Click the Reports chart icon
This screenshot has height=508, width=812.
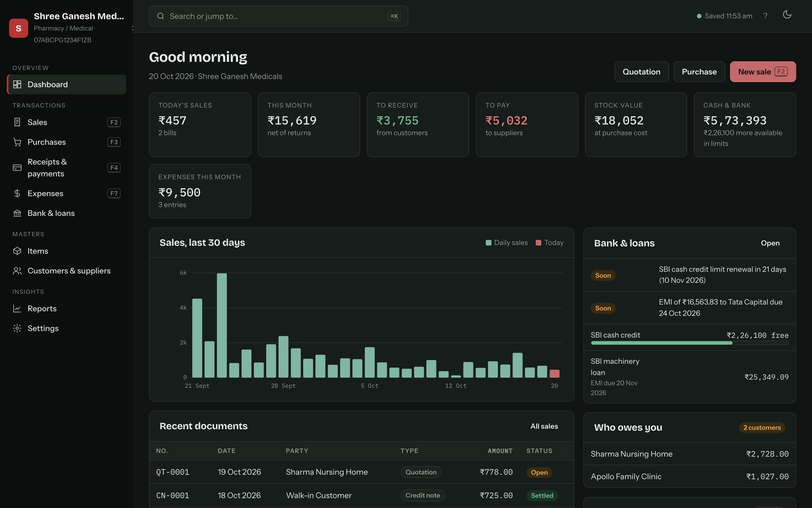pyautogui.click(x=17, y=309)
